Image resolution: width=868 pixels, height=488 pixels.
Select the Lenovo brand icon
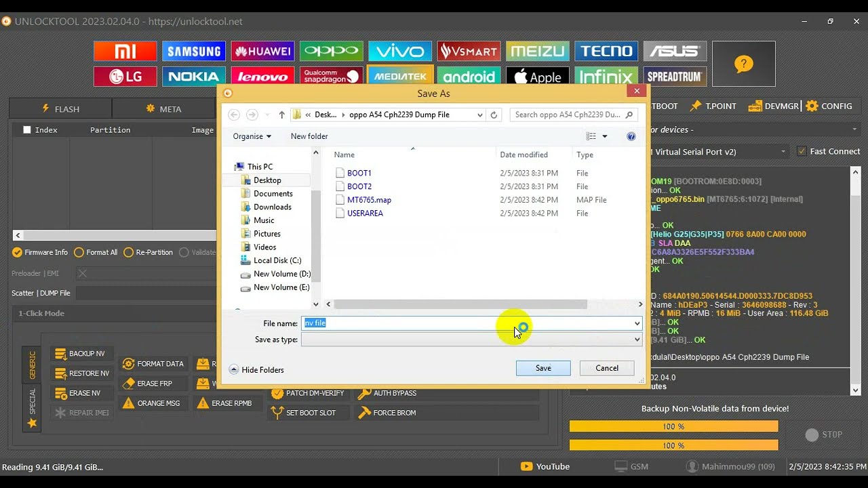tap(262, 76)
